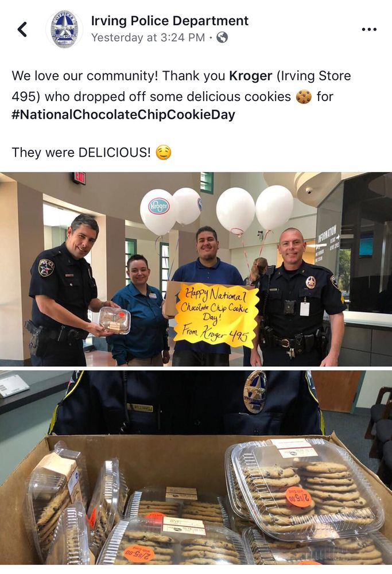392x574 pixels.
Task: Tap the 'We love our community!' post text
Action: click(85, 76)
